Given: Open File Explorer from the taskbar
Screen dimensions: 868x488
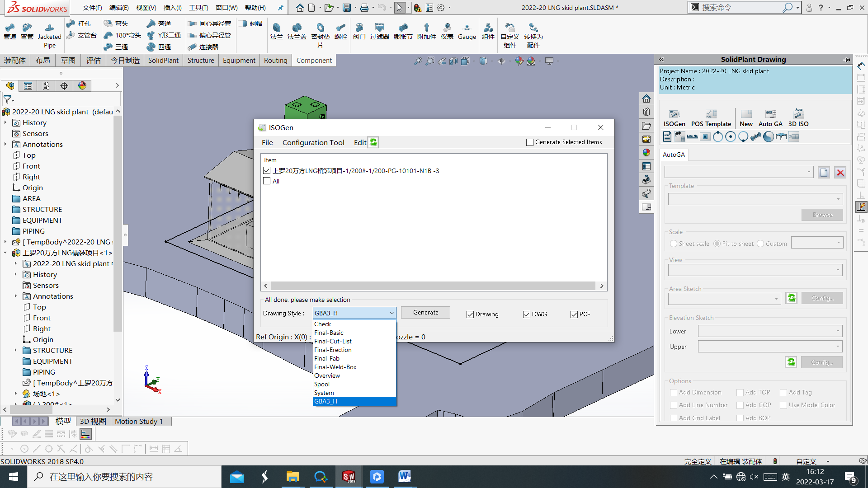Looking at the screenshot, I should coord(292,477).
